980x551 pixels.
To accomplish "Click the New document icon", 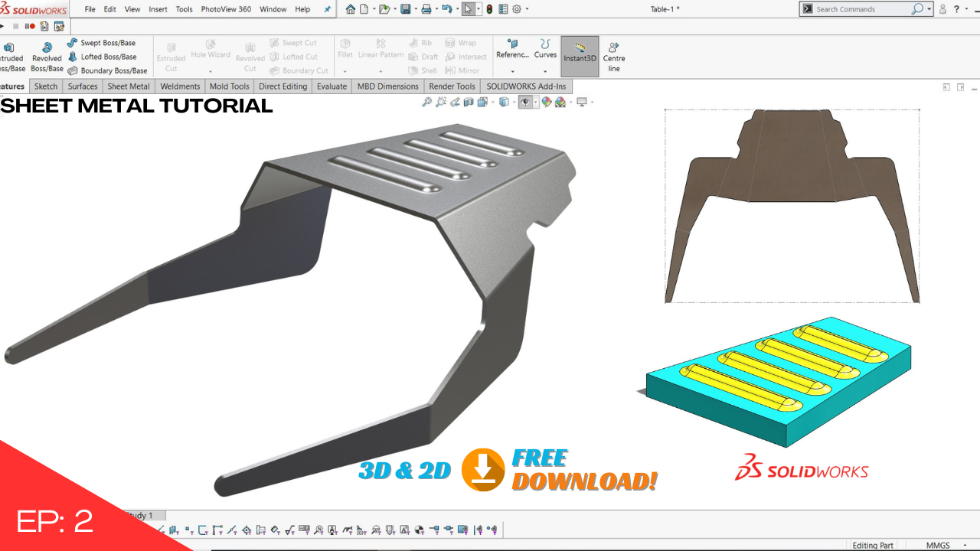I will [364, 9].
